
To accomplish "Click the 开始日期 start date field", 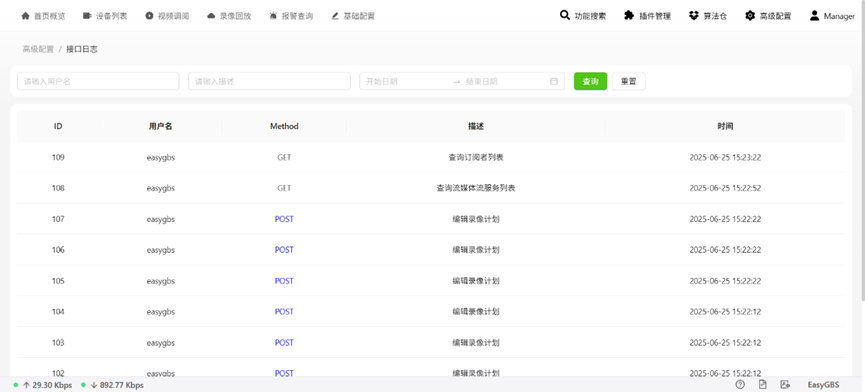I will click(405, 81).
